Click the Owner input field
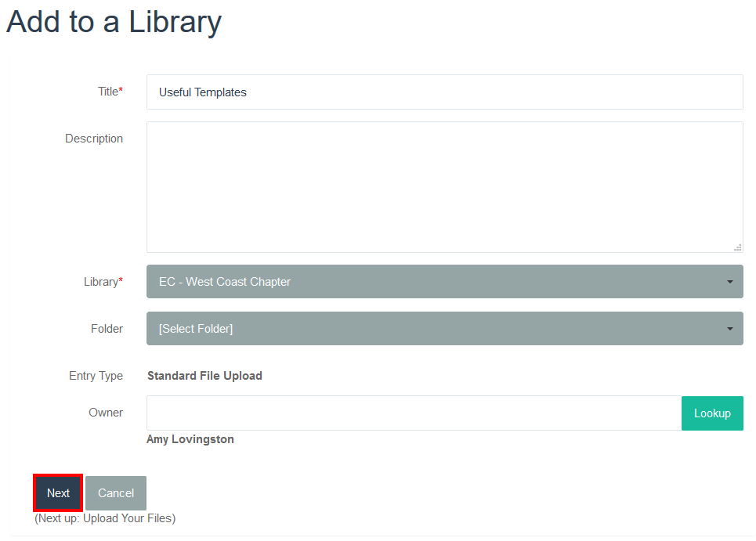The width and height of the screenshot is (756, 541). tap(414, 413)
